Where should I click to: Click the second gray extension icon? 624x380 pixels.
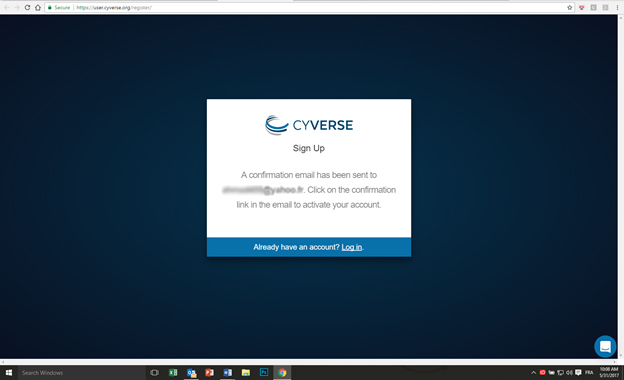pos(605,8)
